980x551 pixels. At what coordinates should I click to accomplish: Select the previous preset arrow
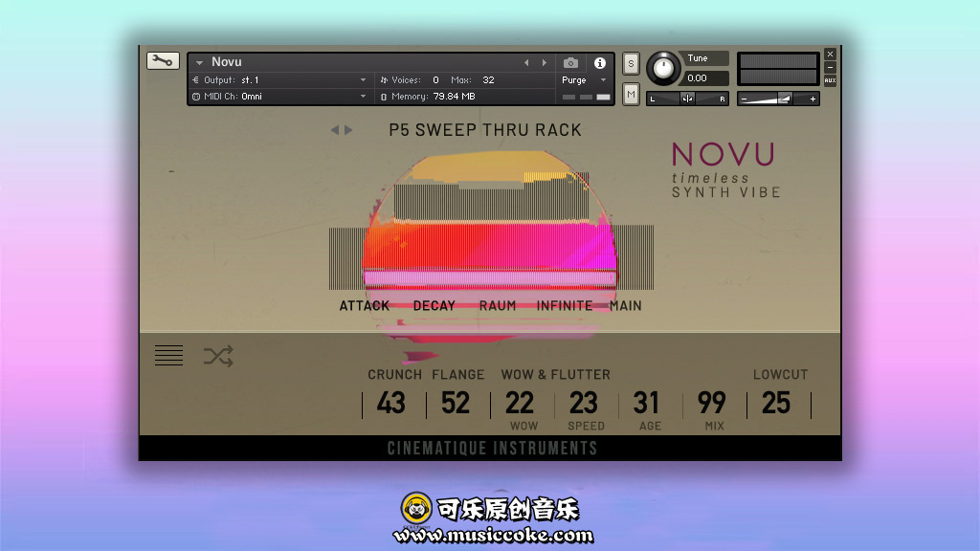(x=335, y=130)
